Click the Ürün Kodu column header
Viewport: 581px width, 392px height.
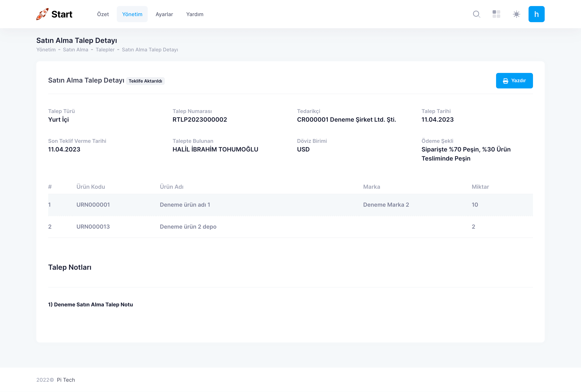pos(91,187)
